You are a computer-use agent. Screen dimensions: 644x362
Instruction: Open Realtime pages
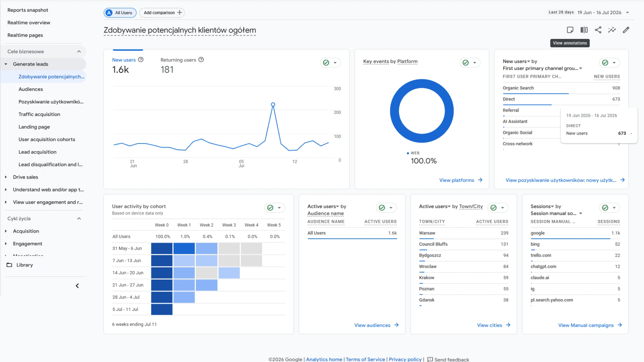pyautogui.click(x=25, y=35)
